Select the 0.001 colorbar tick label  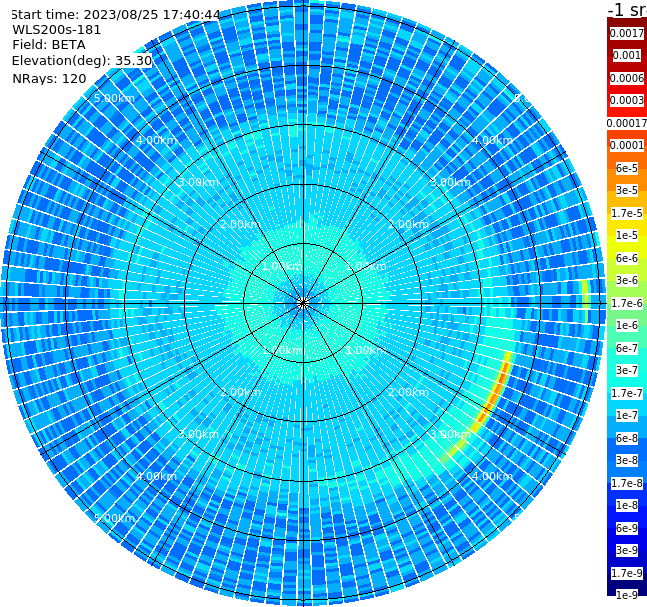click(627, 55)
